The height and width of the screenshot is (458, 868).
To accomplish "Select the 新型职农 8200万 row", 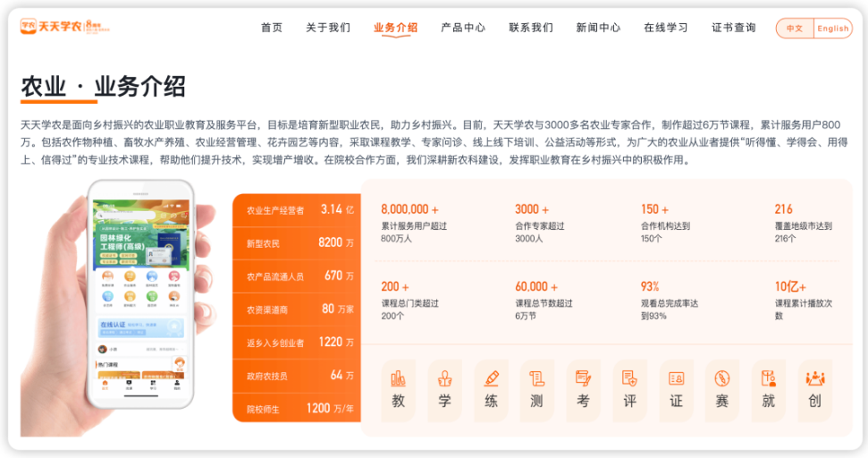I will tap(296, 242).
